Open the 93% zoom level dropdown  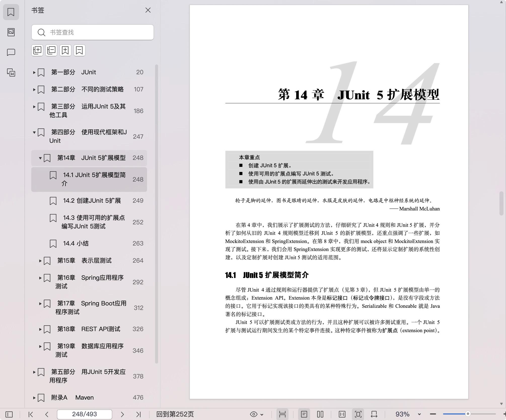coord(419,414)
